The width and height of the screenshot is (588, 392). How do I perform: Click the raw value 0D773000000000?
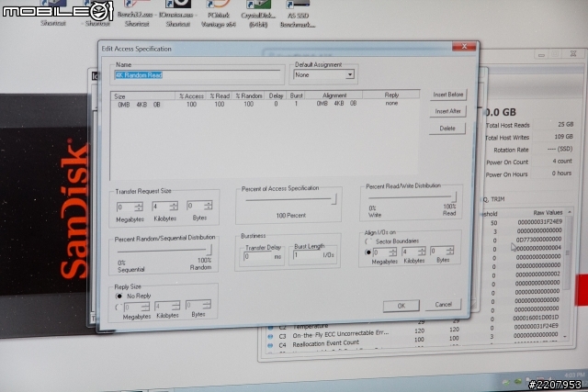(x=539, y=239)
